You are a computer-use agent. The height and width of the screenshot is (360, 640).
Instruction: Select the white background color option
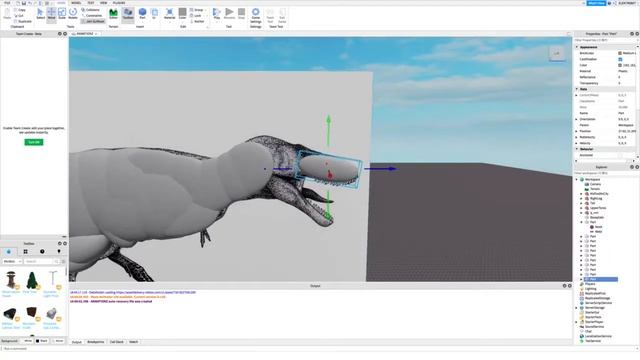point(28,341)
